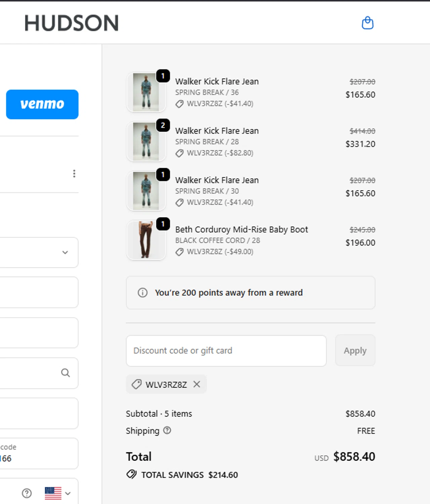Open the US flag country selector
Viewport: 430px width, 504px height.
click(x=57, y=493)
